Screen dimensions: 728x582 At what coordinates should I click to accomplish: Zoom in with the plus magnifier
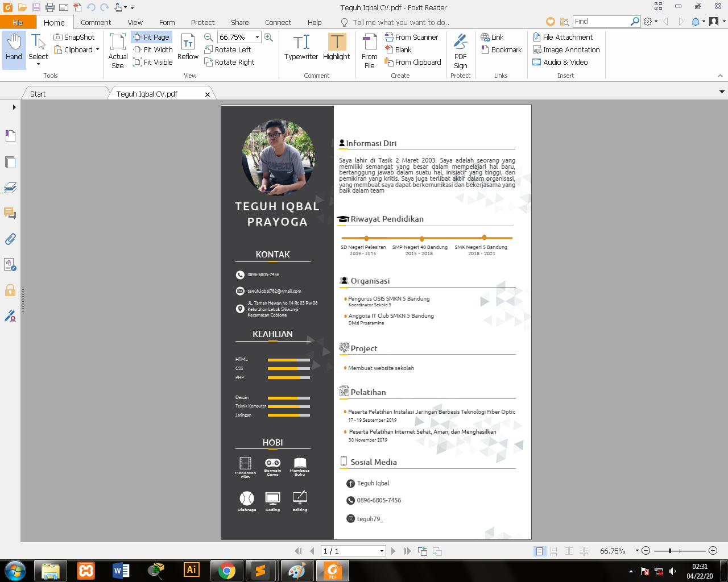click(x=268, y=37)
